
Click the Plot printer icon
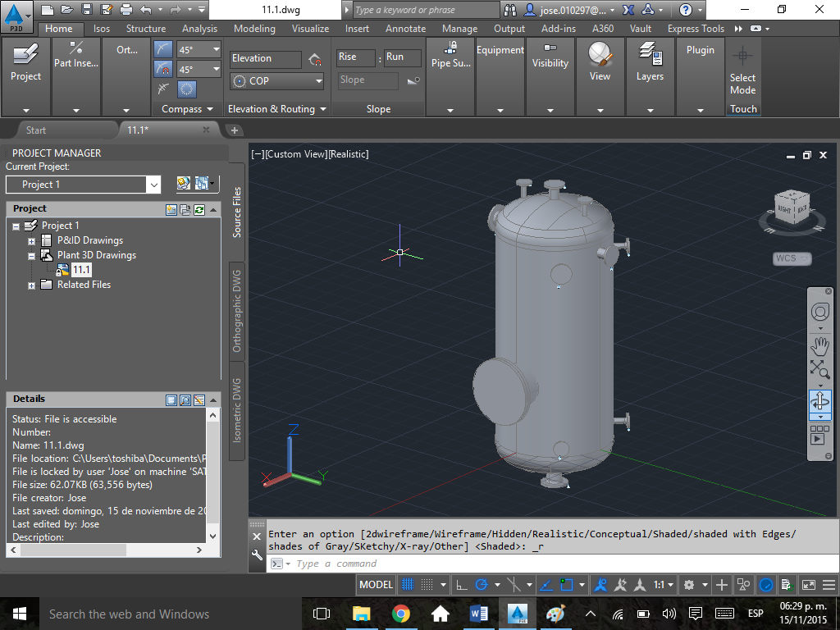click(x=126, y=9)
